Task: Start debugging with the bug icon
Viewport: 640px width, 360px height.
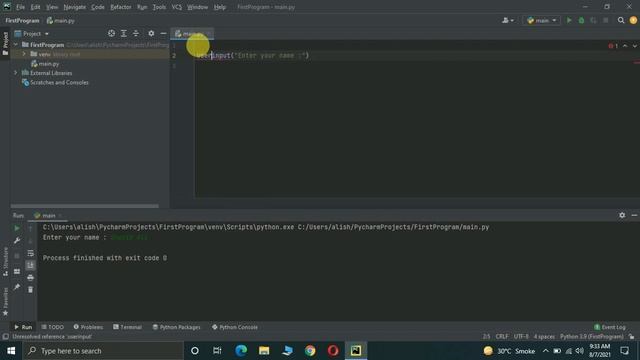Action: point(581,20)
